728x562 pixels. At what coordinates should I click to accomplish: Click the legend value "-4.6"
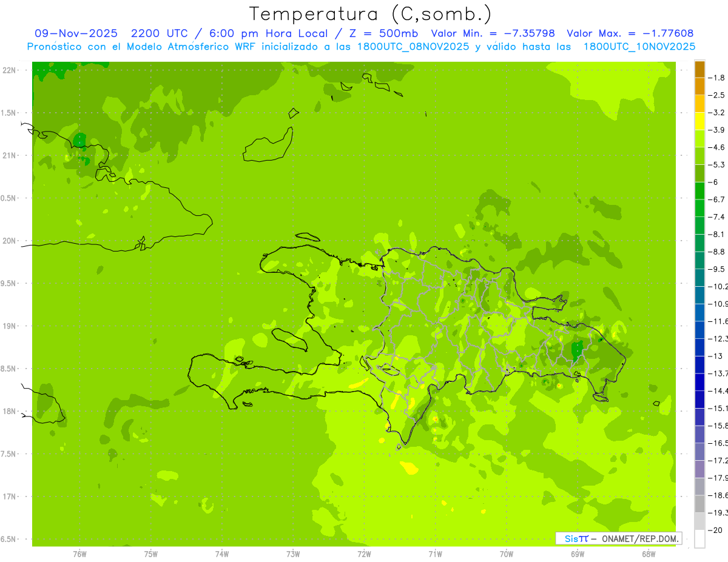(718, 147)
